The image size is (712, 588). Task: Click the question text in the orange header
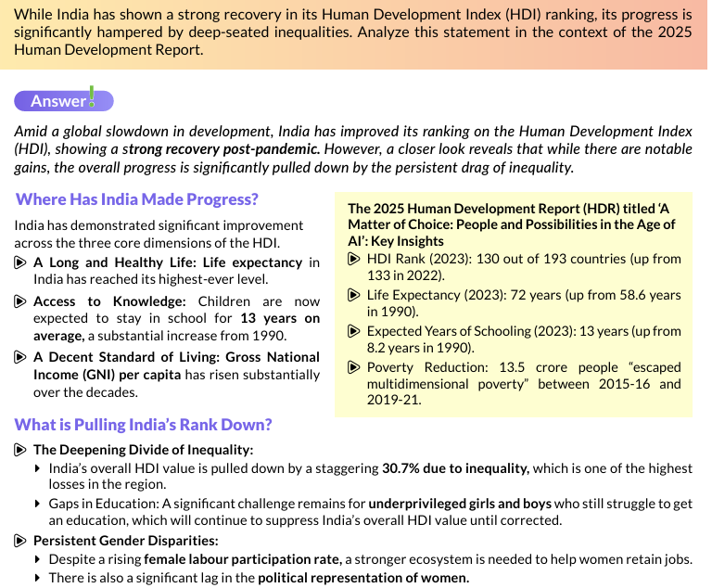[x=355, y=32]
